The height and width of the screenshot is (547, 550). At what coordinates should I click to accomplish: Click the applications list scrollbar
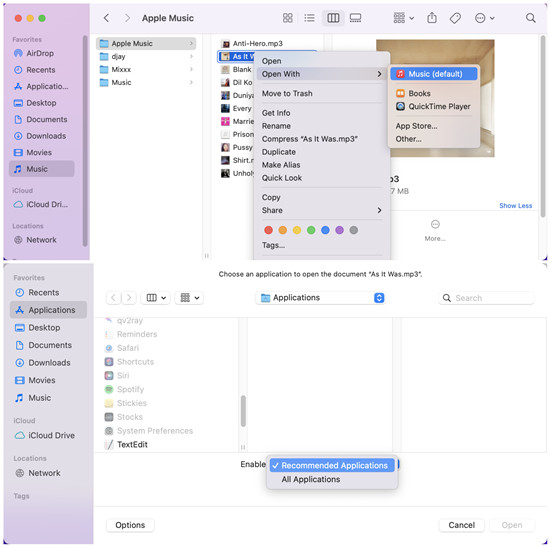point(243,411)
